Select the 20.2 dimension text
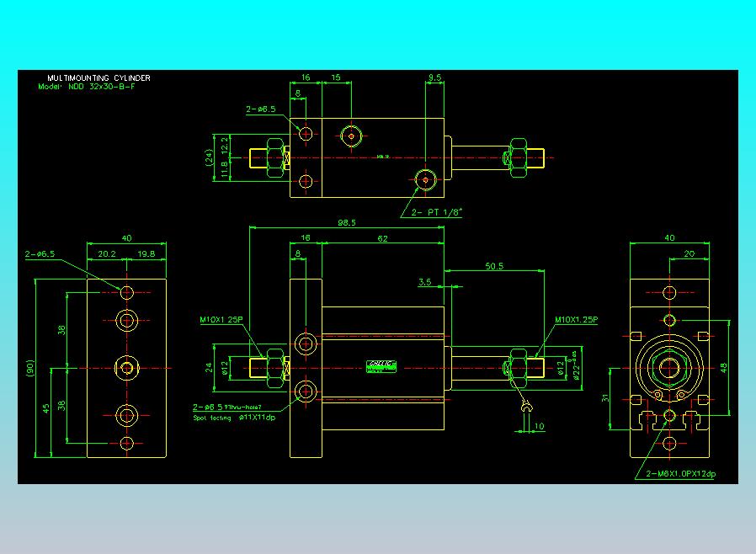Viewport: 756px width, 554px height. [x=107, y=254]
